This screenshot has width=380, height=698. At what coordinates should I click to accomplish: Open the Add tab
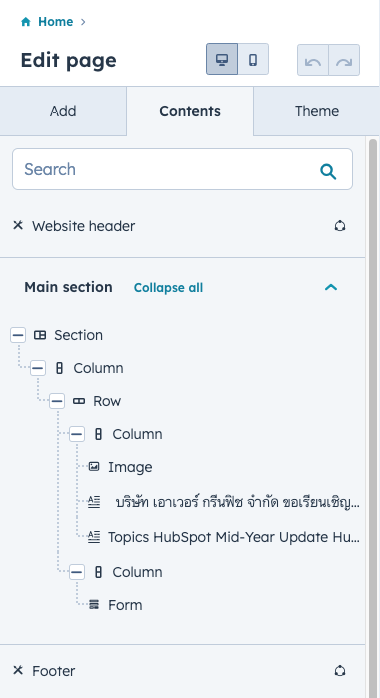click(63, 111)
